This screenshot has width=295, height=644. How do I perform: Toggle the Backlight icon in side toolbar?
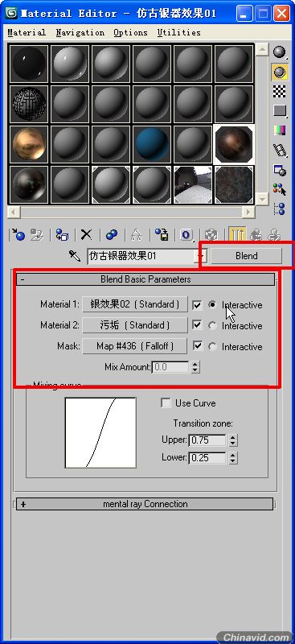coord(280,72)
